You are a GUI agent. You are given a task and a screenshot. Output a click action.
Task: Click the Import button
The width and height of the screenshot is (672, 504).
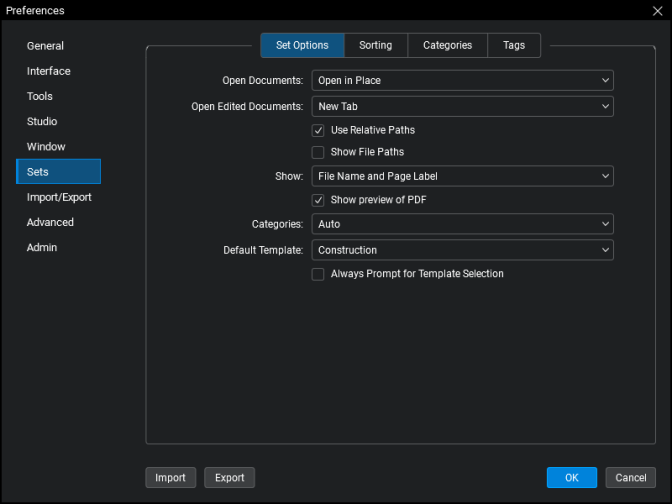(170, 478)
